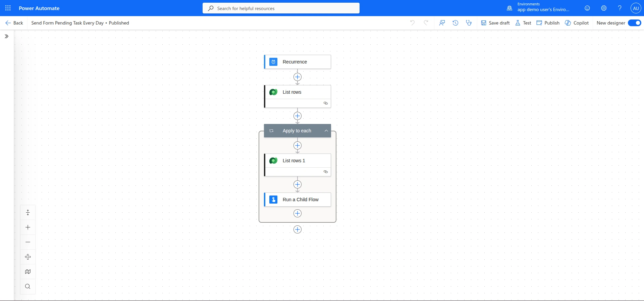Toggle the minimap icon
The height and width of the screenshot is (301, 644).
28,271
